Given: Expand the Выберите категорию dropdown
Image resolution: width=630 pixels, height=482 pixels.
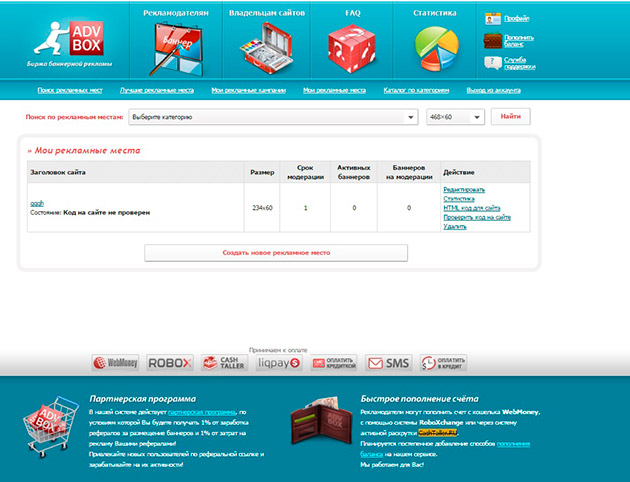Looking at the screenshot, I should point(273,117).
